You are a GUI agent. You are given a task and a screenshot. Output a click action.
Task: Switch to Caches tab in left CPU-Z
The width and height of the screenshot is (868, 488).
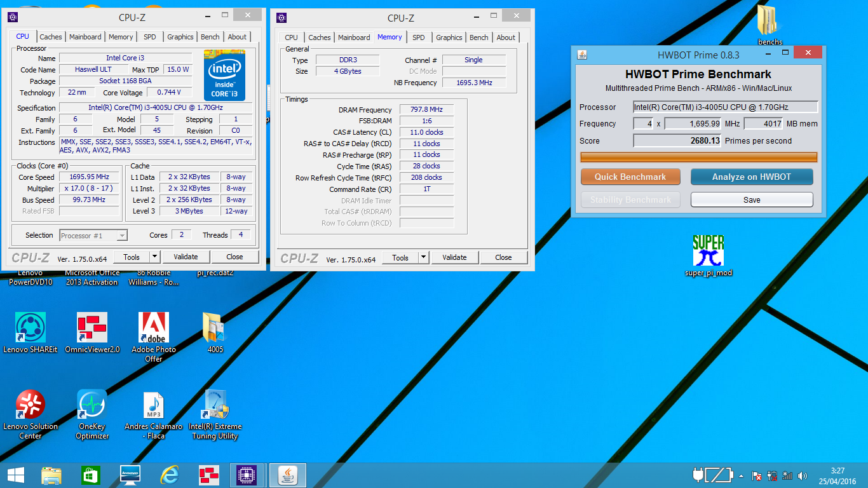point(51,37)
